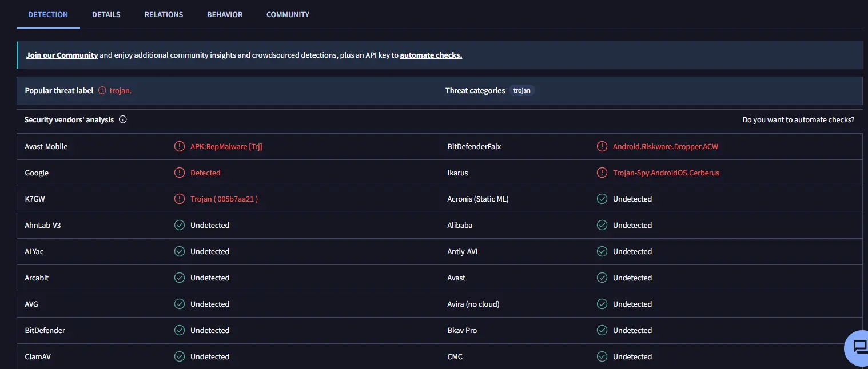Select Trojan-Spy.AndroidOS.Cerberus detection text
The height and width of the screenshot is (369, 868).
click(666, 173)
